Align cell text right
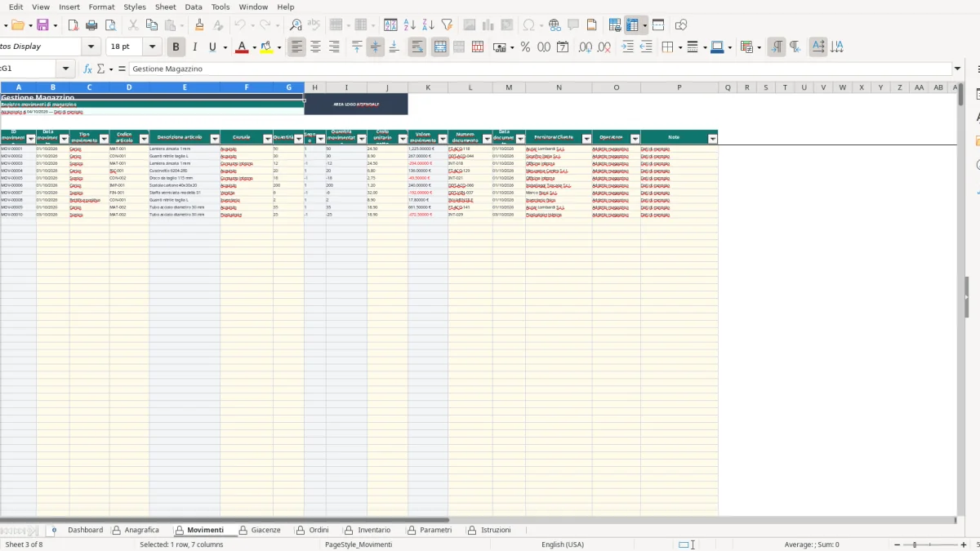Screen dimensions: 980x551 tap(334, 47)
